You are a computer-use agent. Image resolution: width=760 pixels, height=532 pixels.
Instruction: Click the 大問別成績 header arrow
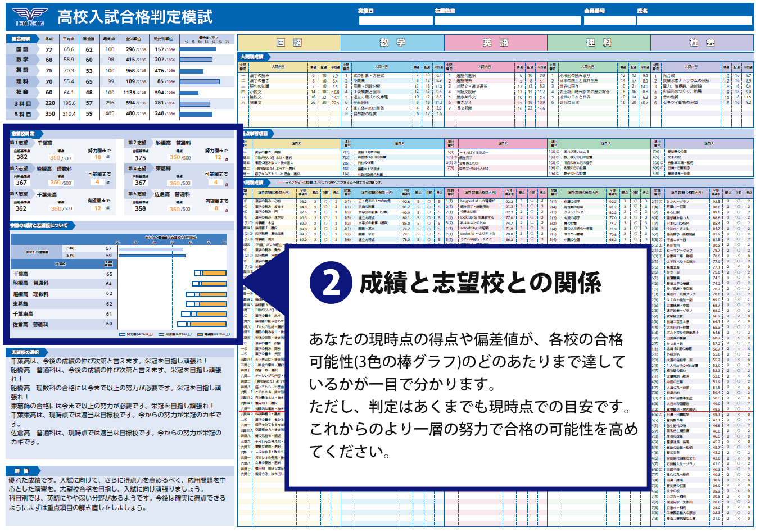[252, 57]
